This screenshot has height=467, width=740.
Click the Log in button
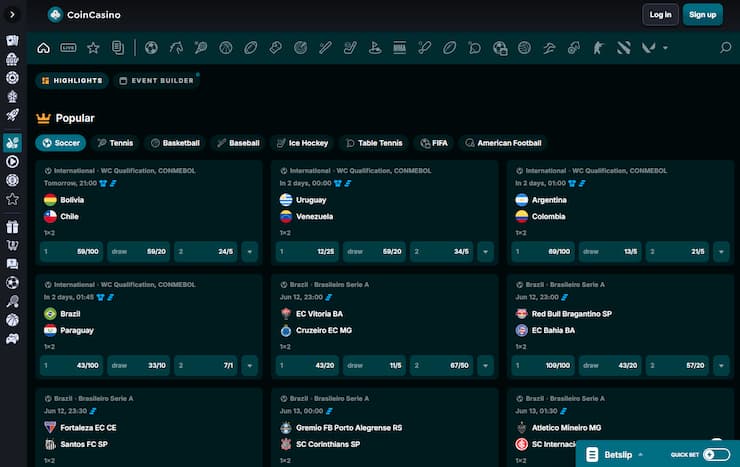(x=660, y=14)
